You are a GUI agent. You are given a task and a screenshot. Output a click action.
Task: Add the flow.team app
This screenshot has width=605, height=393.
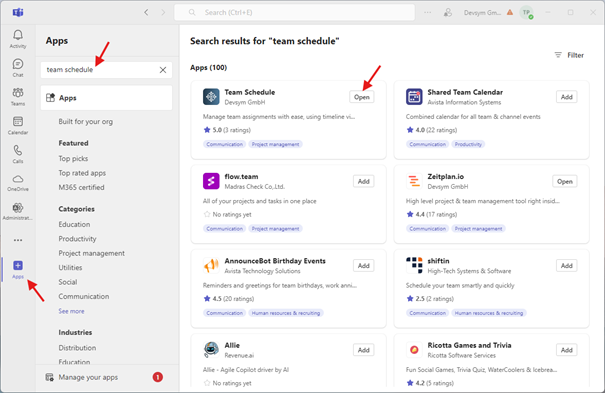pyautogui.click(x=363, y=181)
